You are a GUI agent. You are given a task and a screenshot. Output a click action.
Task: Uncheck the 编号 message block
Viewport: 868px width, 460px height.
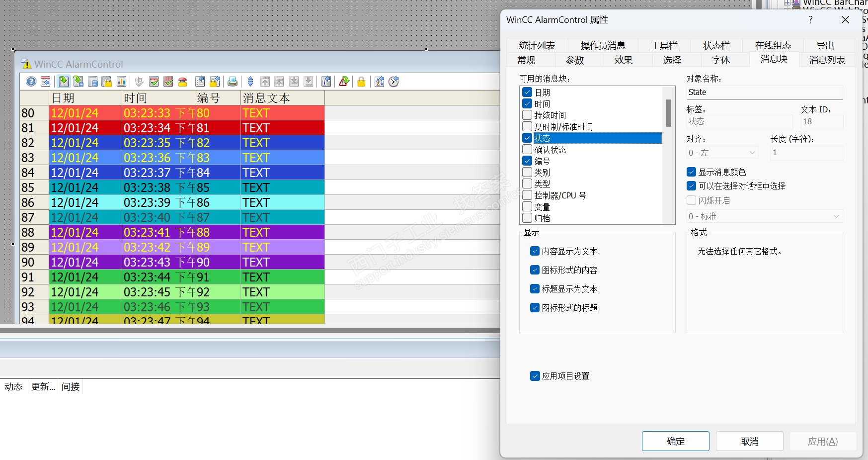pyautogui.click(x=527, y=161)
